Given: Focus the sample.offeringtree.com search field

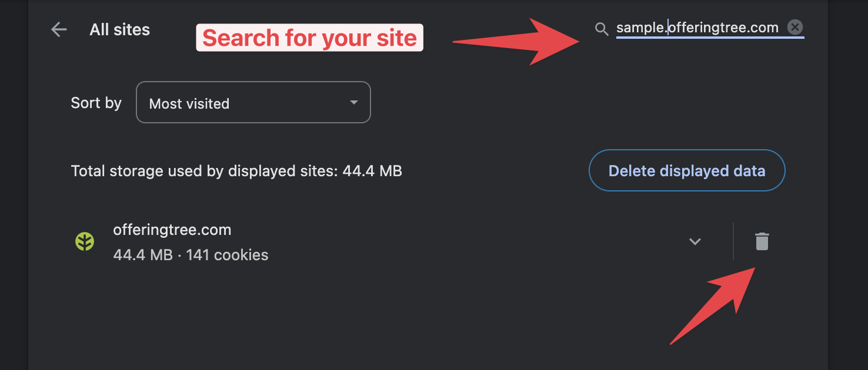Looking at the screenshot, I should (697, 28).
